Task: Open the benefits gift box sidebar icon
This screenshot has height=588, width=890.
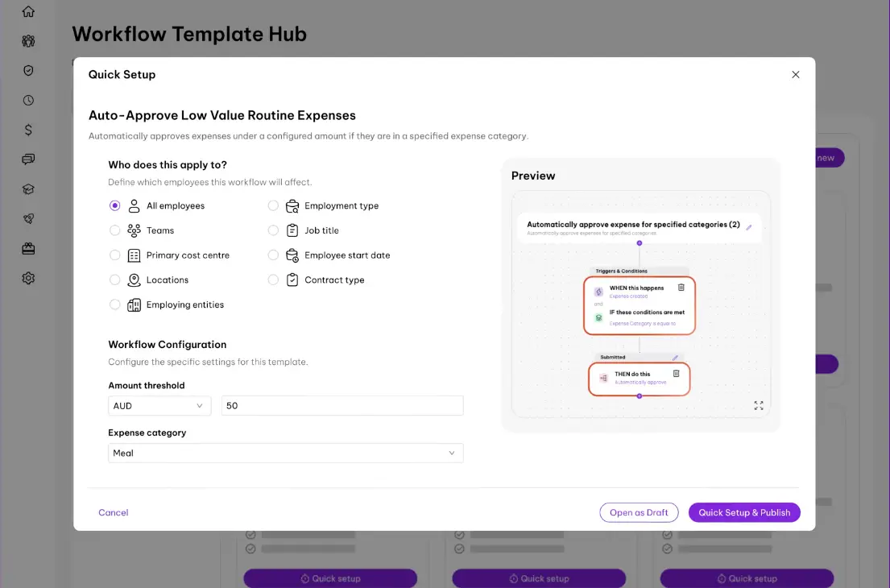Action: pos(28,248)
